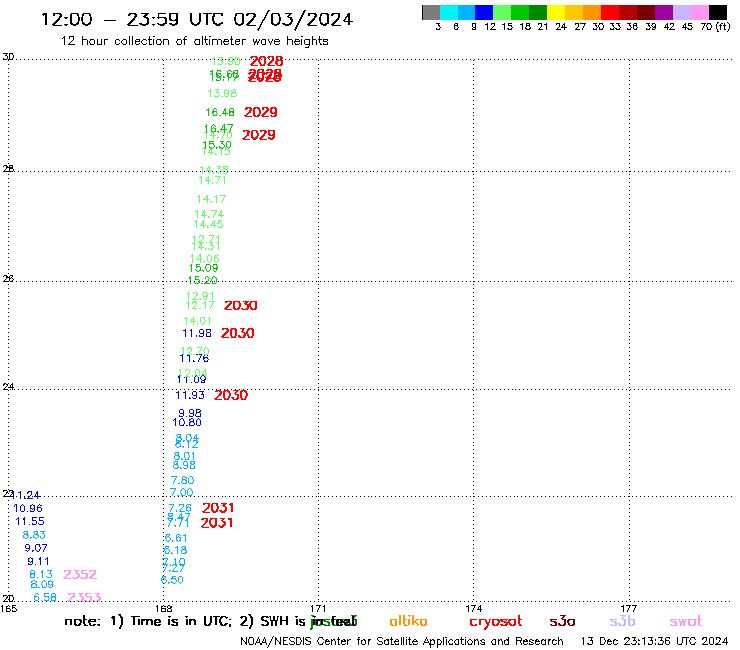
Task: Click the 's3b' satellite label
Action: click(622, 621)
